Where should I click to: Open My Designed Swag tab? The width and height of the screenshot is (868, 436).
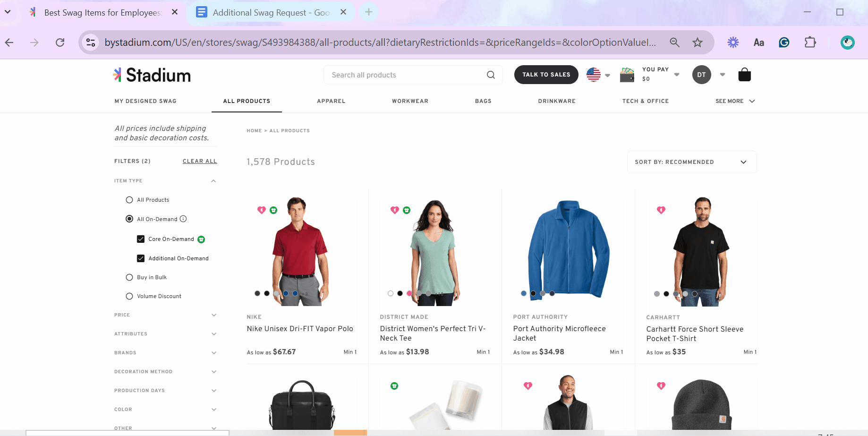[x=145, y=101]
